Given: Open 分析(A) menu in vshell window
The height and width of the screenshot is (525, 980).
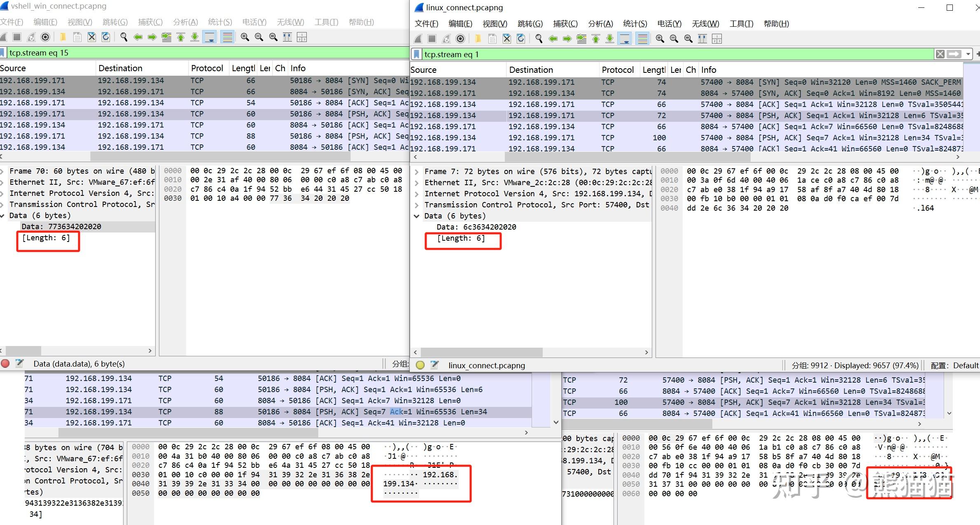Looking at the screenshot, I should tap(185, 22).
